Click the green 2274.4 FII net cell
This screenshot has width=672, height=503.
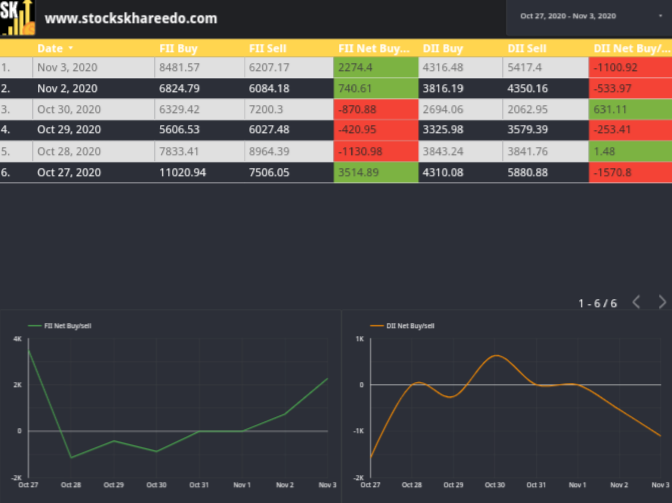pyautogui.click(x=376, y=67)
